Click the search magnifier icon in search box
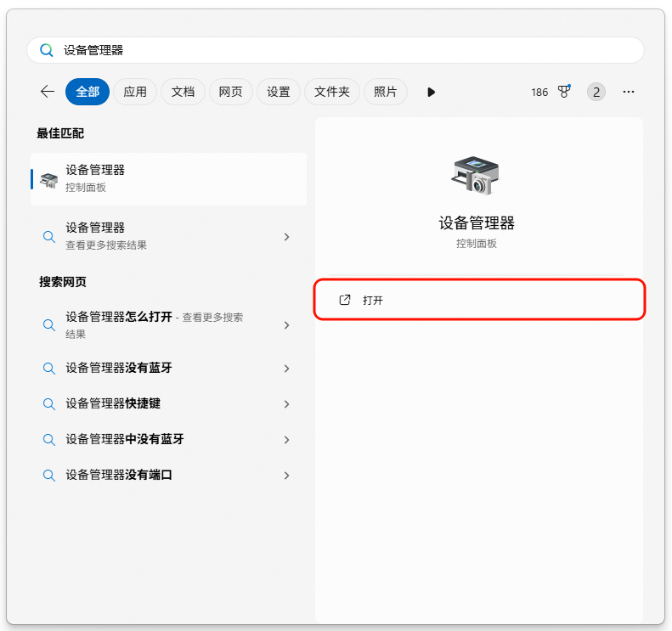672x631 pixels. [x=48, y=50]
